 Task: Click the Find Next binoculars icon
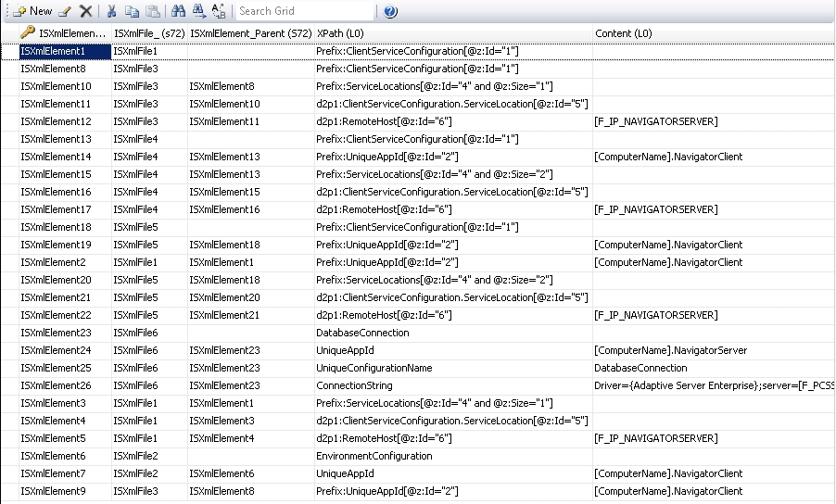pyautogui.click(x=198, y=11)
